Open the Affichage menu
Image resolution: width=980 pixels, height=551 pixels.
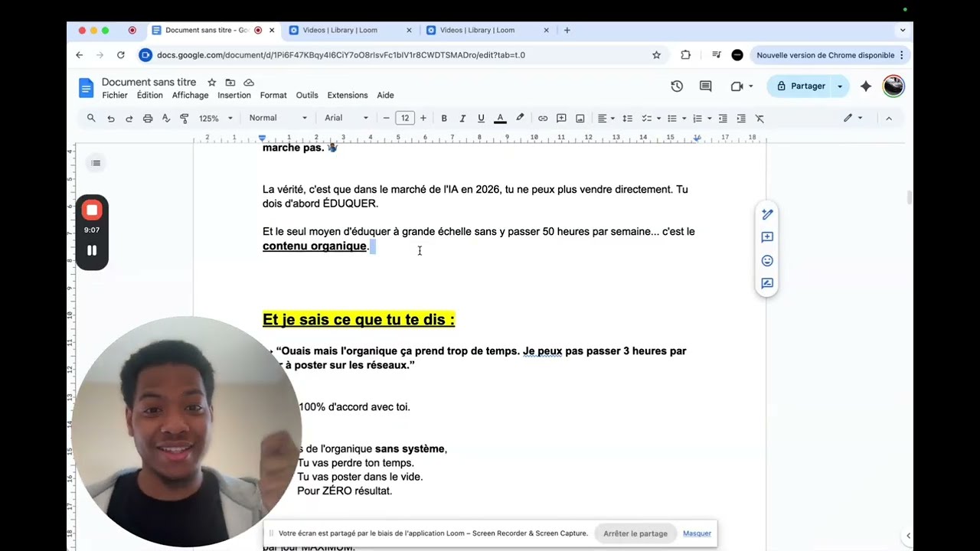click(x=190, y=95)
